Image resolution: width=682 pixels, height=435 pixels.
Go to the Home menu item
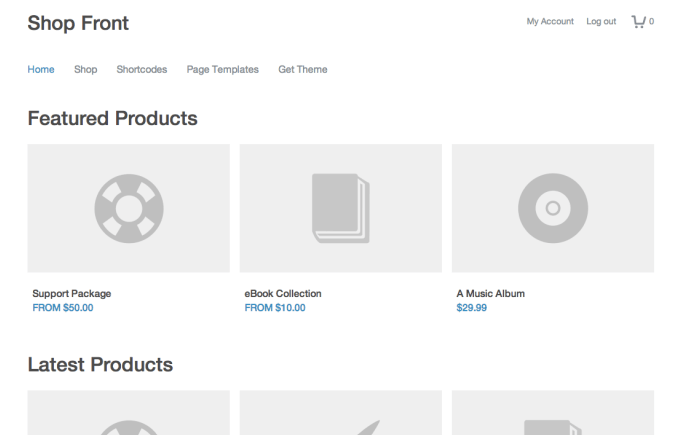pyautogui.click(x=41, y=69)
